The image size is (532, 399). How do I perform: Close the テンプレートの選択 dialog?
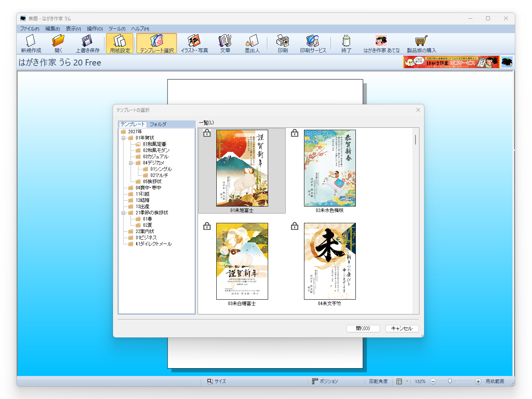(418, 110)
